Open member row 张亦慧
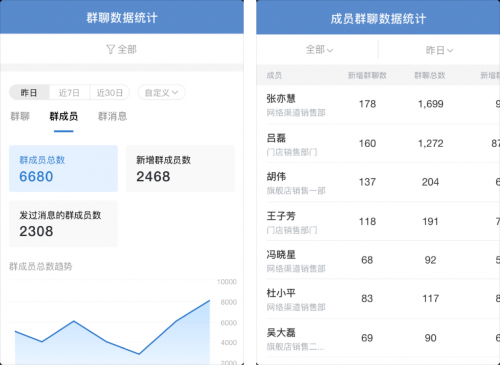The image size is (500, 365). coord(378,104)
